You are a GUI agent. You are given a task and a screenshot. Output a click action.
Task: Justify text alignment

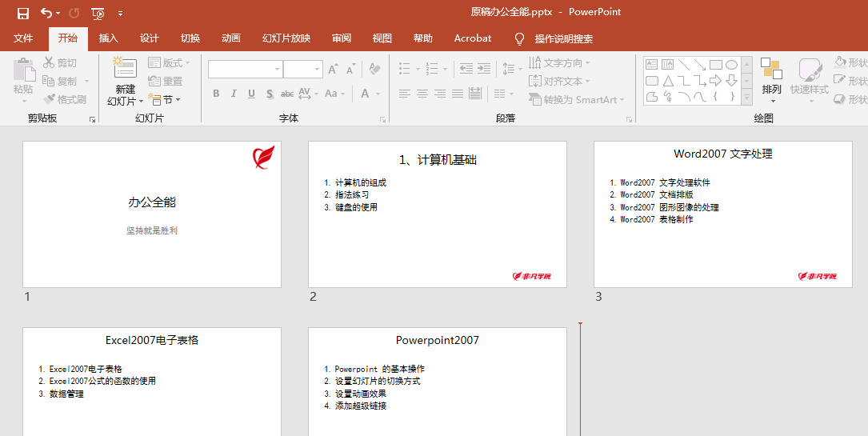click(x=458, y=94)
